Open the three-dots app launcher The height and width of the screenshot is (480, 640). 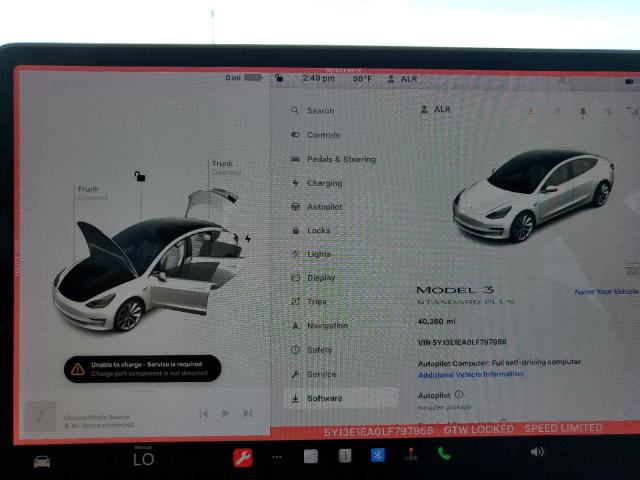click(x=277, y=457)
